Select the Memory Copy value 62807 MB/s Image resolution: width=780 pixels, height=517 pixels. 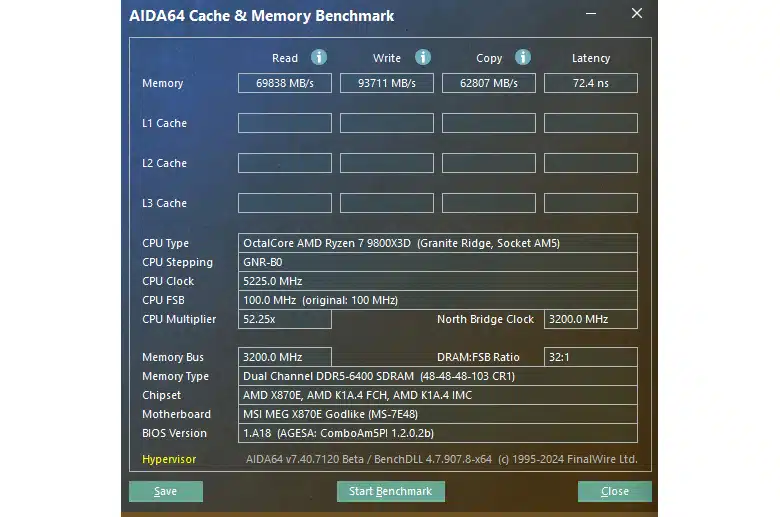click(488, 83)
